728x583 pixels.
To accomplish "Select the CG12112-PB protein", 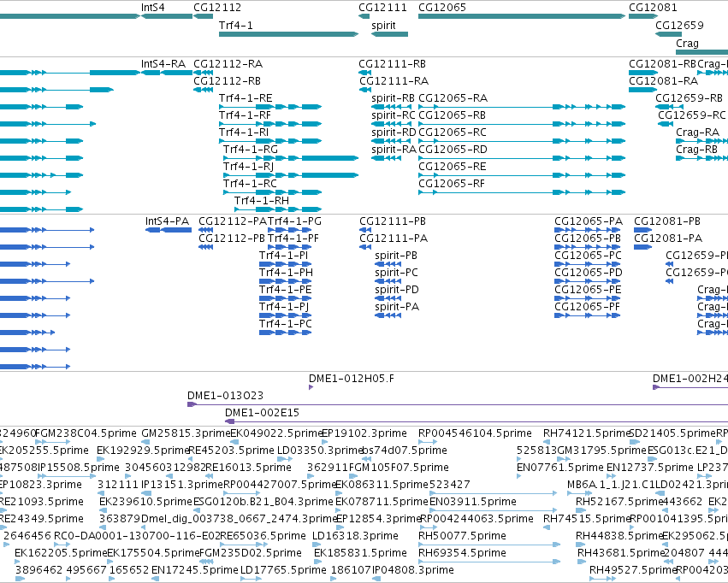I will 205,247.
